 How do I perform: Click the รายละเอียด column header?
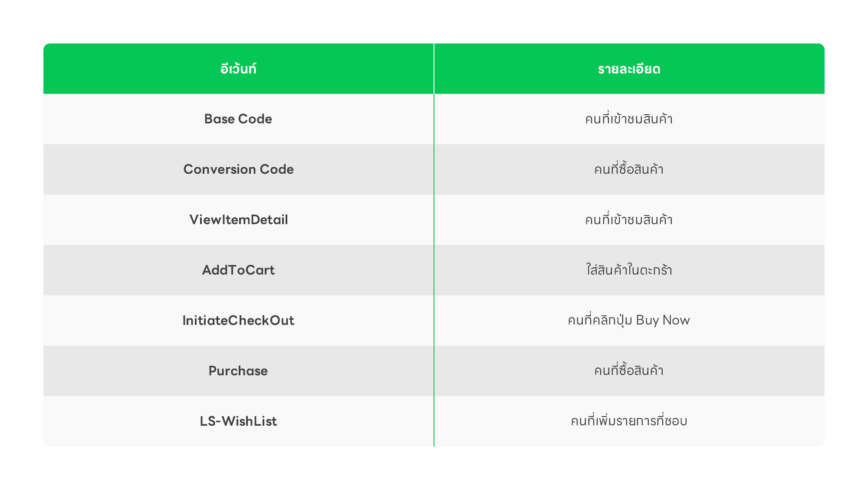pos(629,69)
